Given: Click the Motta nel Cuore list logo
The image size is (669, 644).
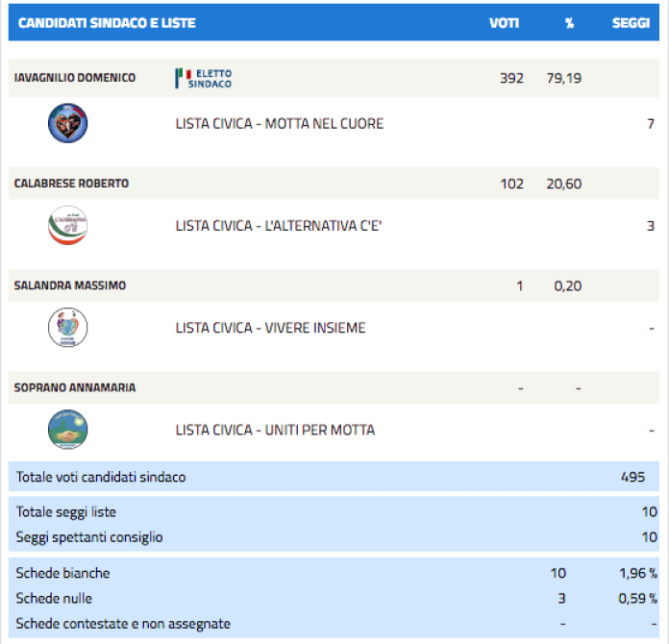Looking at the screenshot, I should [68, 123].
